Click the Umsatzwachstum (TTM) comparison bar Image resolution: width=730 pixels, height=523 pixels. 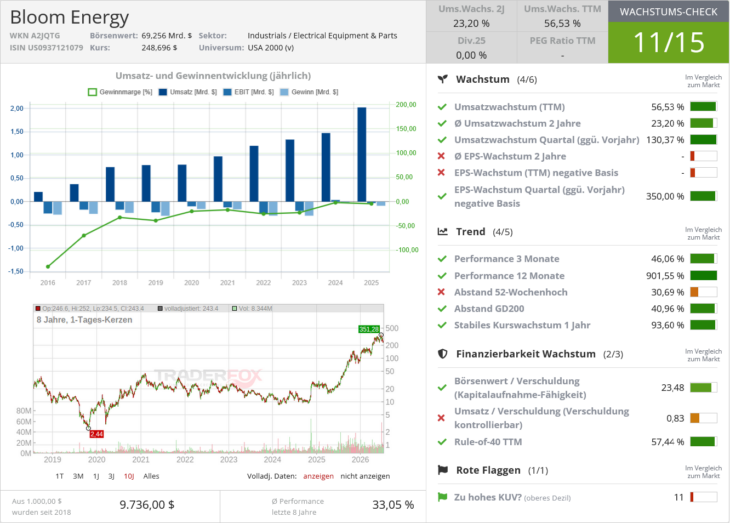coord(703,107)
